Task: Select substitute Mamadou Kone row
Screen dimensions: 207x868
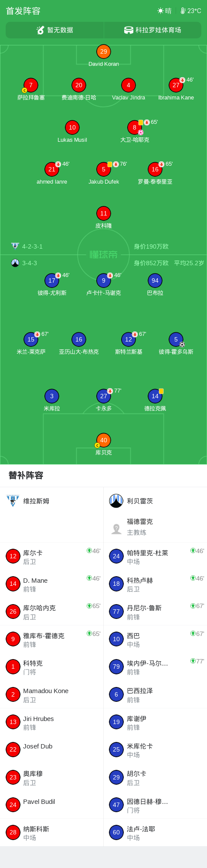Action: tap(52, 694)
